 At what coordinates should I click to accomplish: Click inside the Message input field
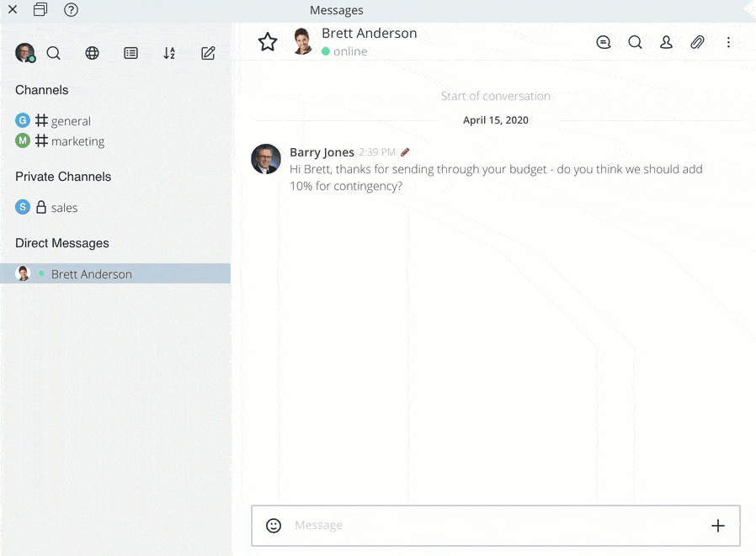(421, 525)
